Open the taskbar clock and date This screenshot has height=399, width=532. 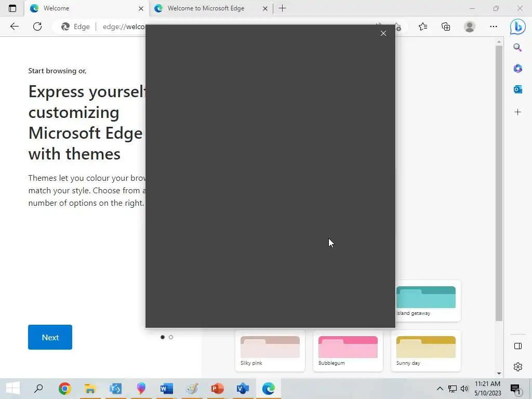[487, 389]
